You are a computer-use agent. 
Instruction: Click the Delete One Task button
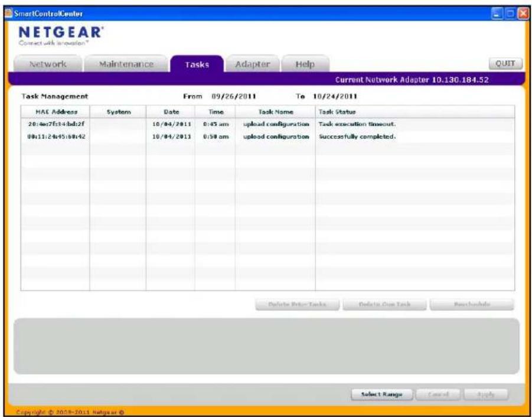pos(384,304)
